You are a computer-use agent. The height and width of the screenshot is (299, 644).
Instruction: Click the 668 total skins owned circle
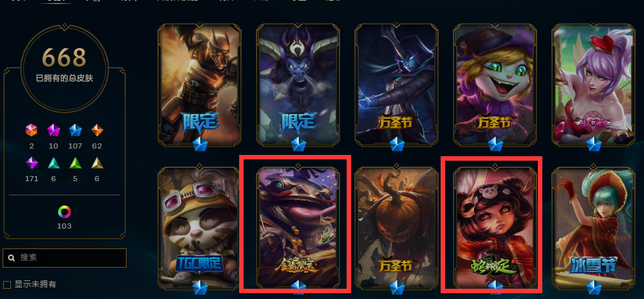65,67
